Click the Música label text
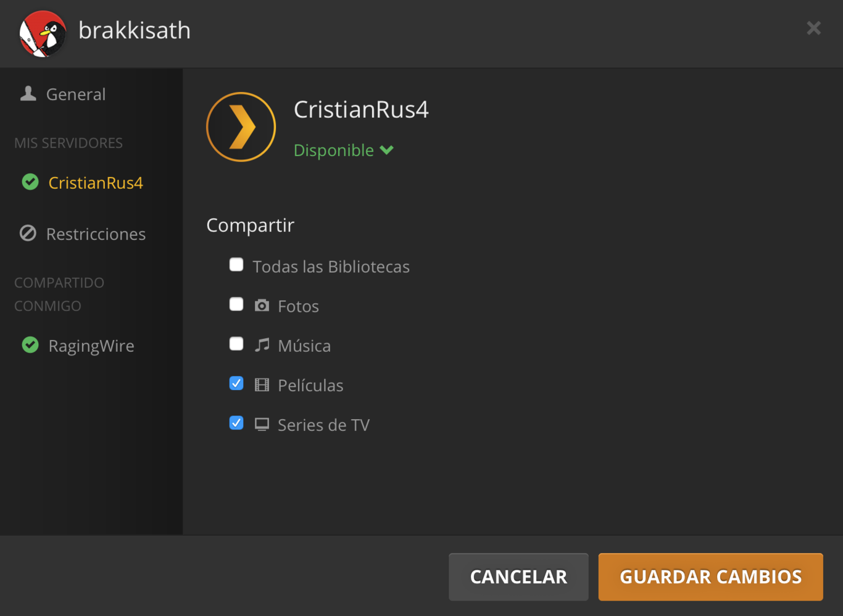Viewport: 843px width, 616px height. [304, 346]
